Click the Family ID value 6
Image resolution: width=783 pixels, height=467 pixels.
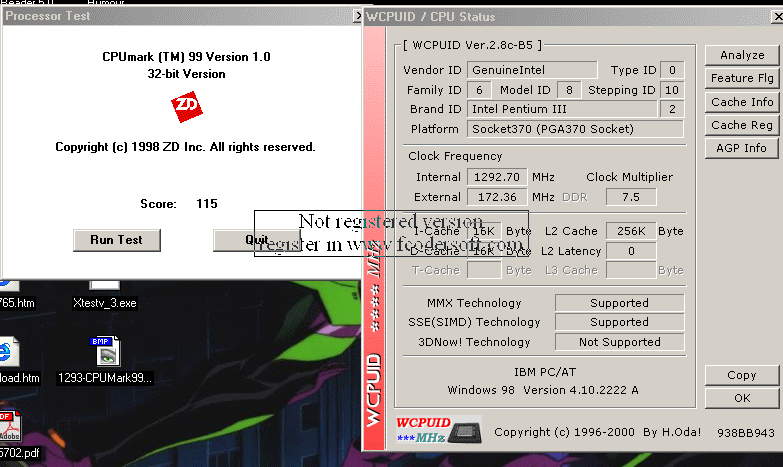[x=479, y=90]
